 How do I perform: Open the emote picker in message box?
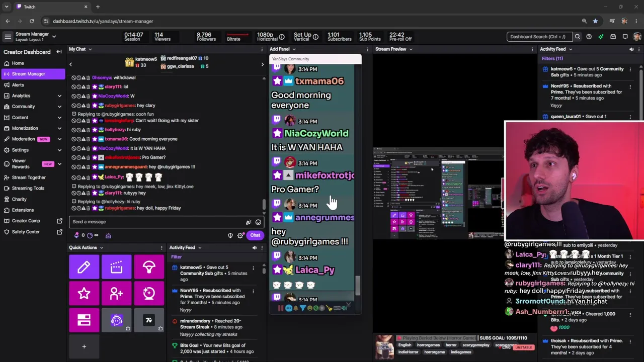(x=258, y=222)
